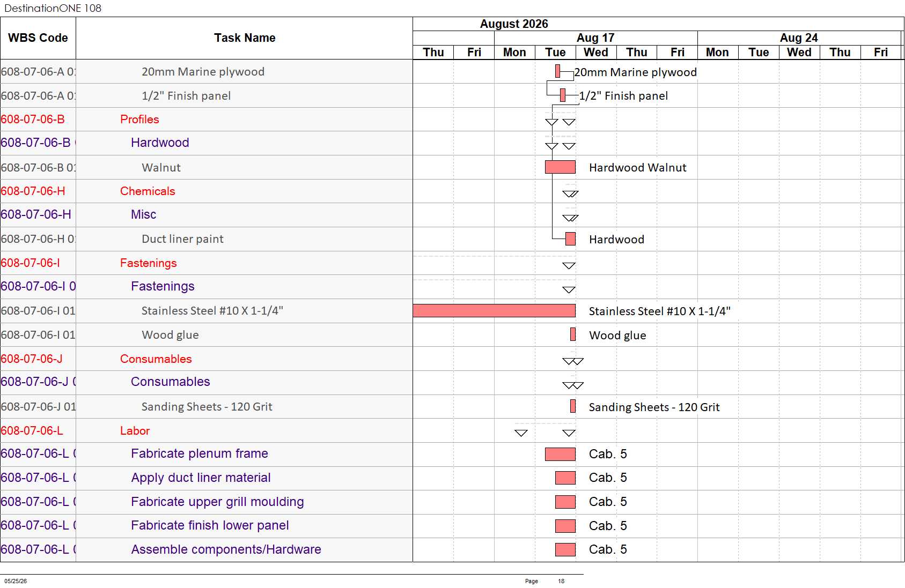Select the red Consumables group row

pos(207,359)
